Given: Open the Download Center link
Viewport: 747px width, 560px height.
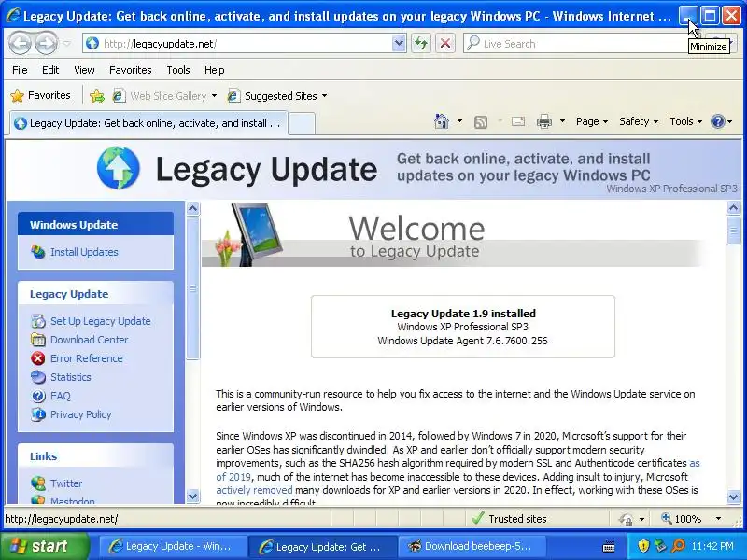Looking at the screenshot, I should [x=89, y=340].
